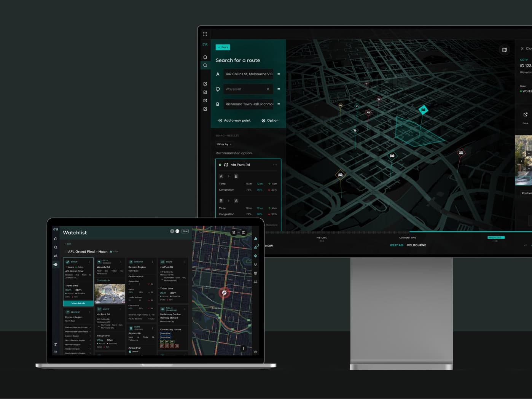Open the route Option settings
The image size is (532, 399).
pos(270,121)
